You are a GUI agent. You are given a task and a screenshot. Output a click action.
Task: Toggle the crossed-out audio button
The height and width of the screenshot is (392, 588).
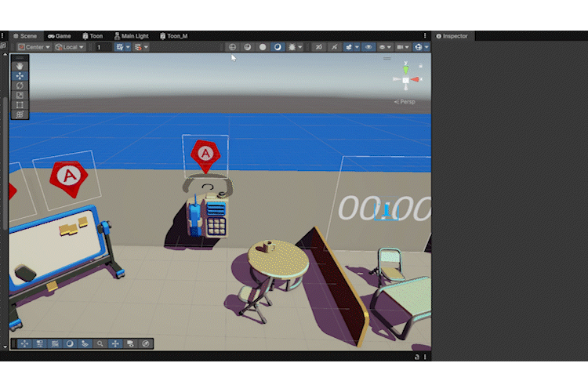click(334, 47)
